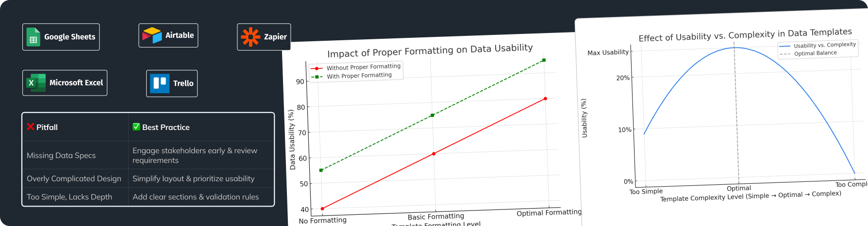The width and height of the screenshot is (868, 226).
Task: Click the Google Sheets icon
Action: (33, 37)
